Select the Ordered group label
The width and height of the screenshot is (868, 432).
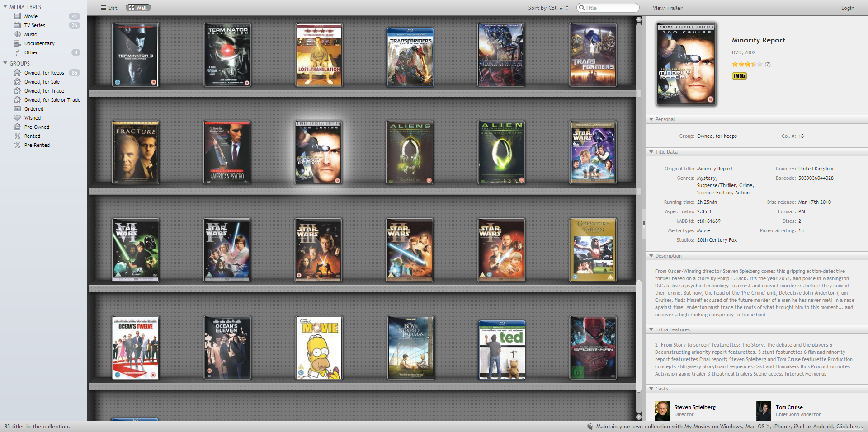pos(34,109)
